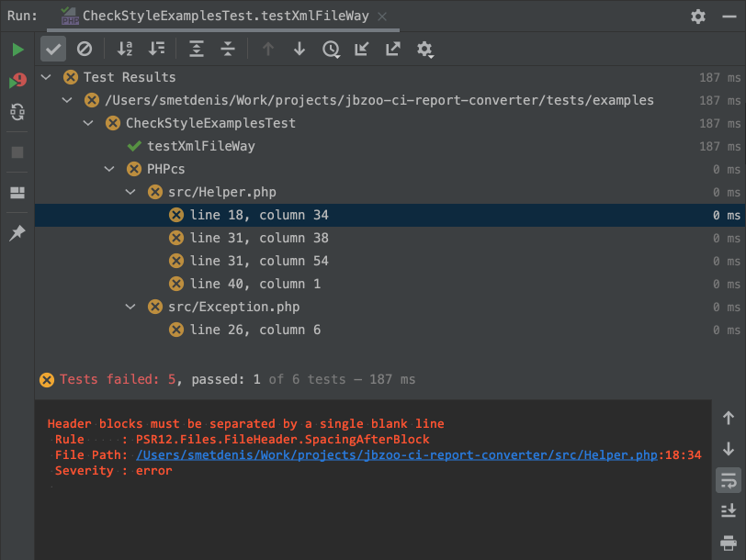Click the PSR12.Files.FileHeader.SpacingAfterBlock rule text
The width and height of the screenshot is (746, 560).
[x=283, y=439]
